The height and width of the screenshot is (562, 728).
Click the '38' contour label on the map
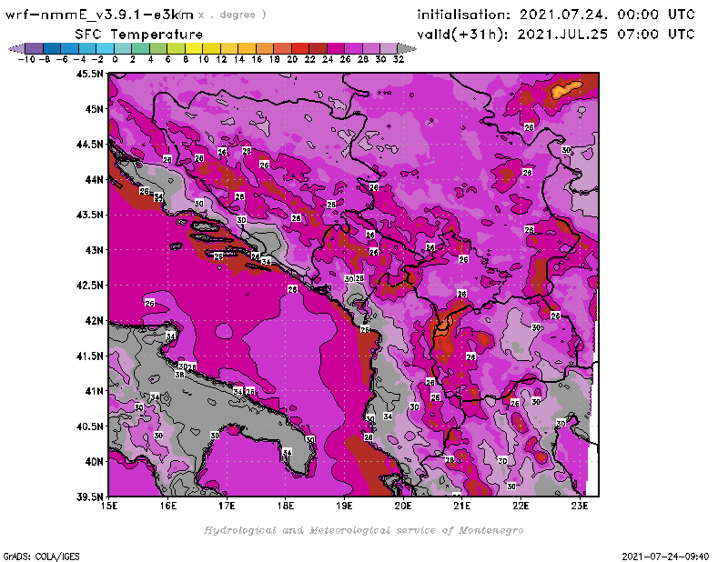[x=179, y=375]
